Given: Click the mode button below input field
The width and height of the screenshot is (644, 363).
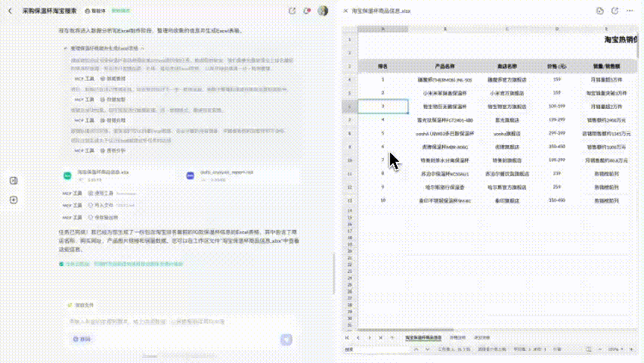Looking at the screenshot, I should coord(82,339).
